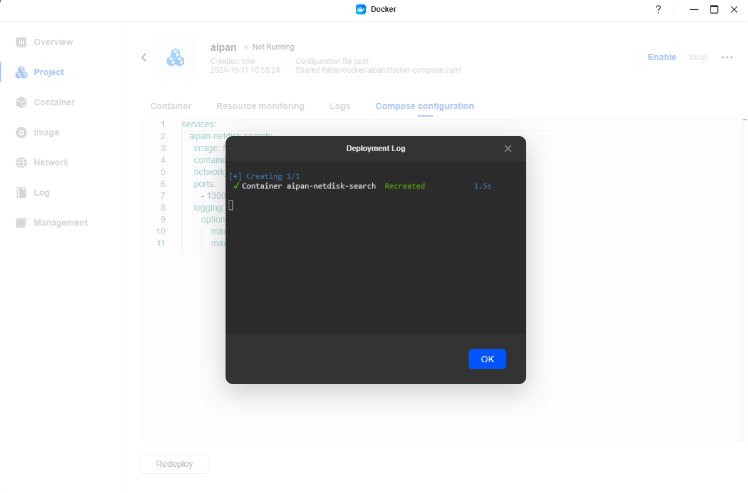The image size is (748, 493).
Task: Click line number 11 in the editor
Action: [161, 243]
